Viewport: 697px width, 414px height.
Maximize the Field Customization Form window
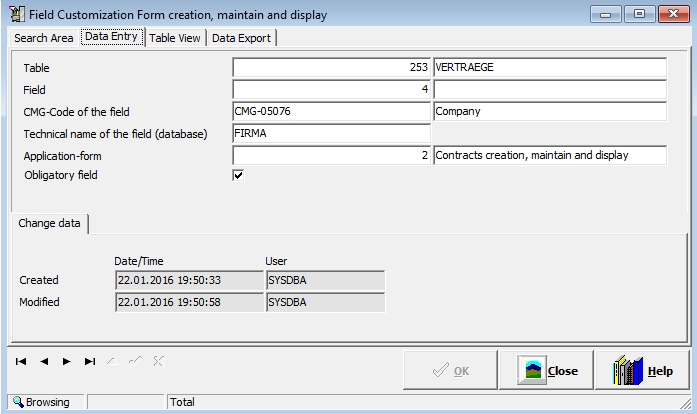coord(639,14)
